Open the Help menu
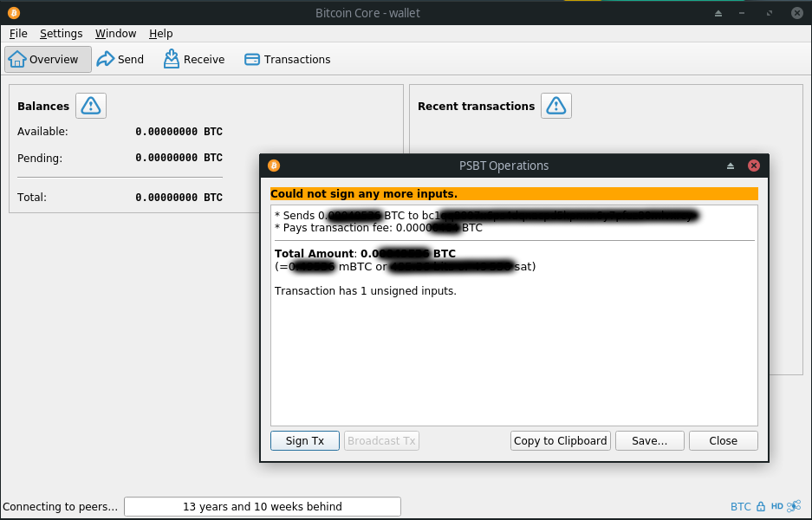812x520 pixels. point(160,34)
